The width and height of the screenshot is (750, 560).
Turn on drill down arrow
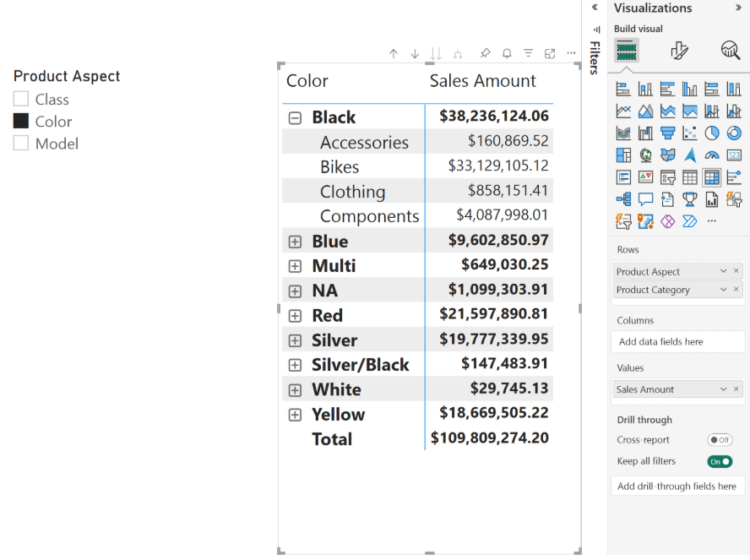(x=415, y=53)
